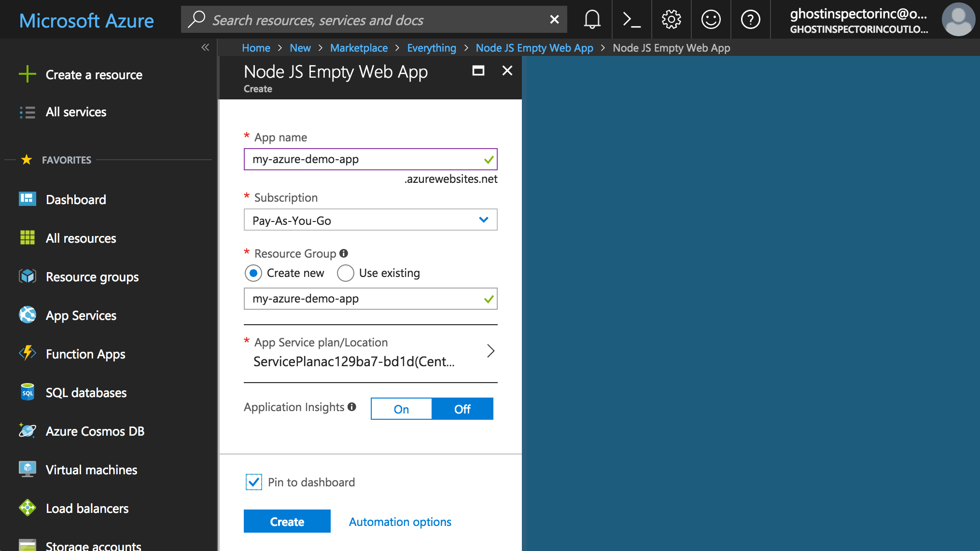Viewport: 980px width, 551px height.
Task: Click the linked Node JS Empty Web App breadcrumb
Action: pos(534,48)
